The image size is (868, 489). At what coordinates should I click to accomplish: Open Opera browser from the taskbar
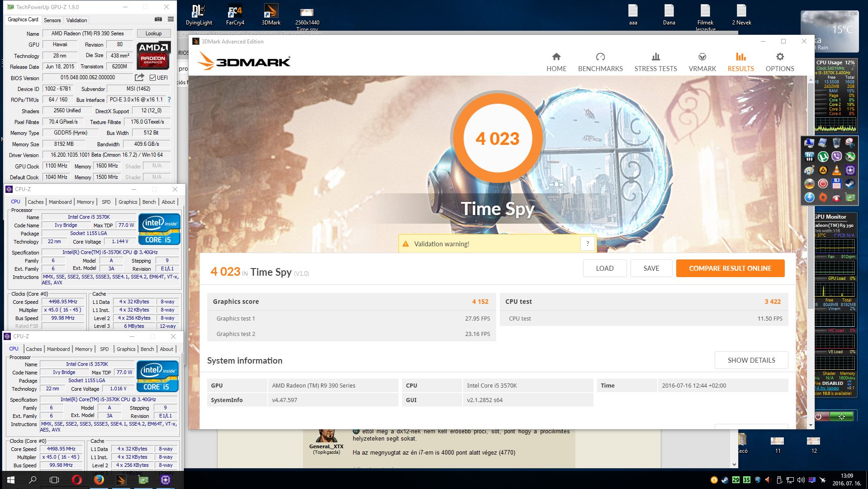[76, 479]
